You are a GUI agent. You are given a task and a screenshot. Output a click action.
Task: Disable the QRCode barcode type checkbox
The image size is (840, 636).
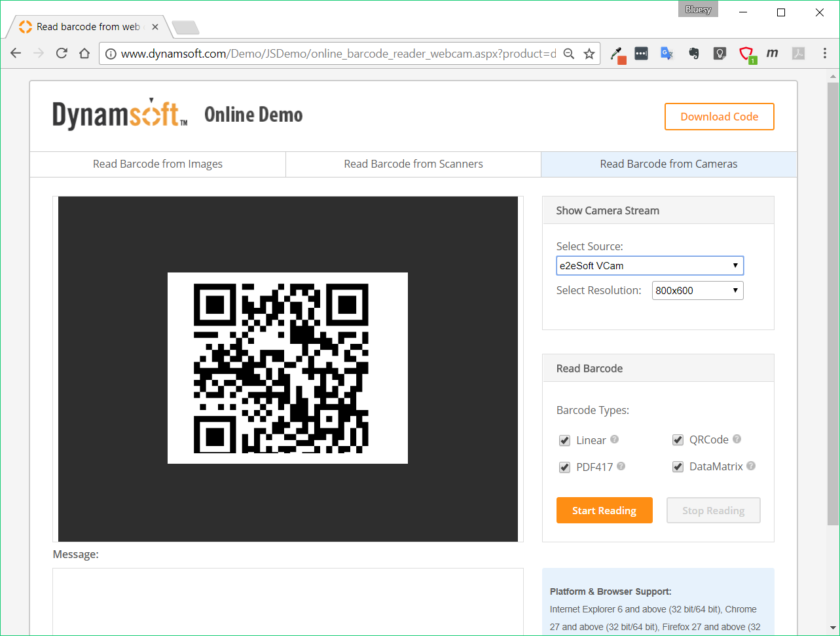(x=678, y=440)
